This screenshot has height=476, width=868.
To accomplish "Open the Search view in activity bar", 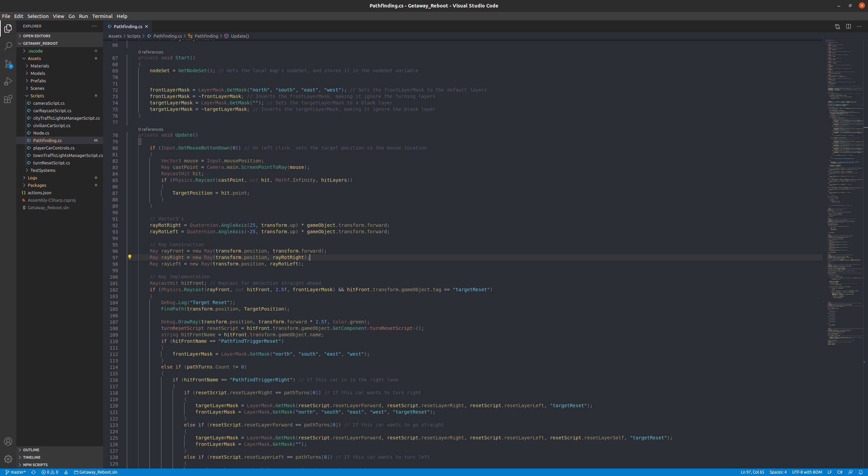I will tap(8, 46).
